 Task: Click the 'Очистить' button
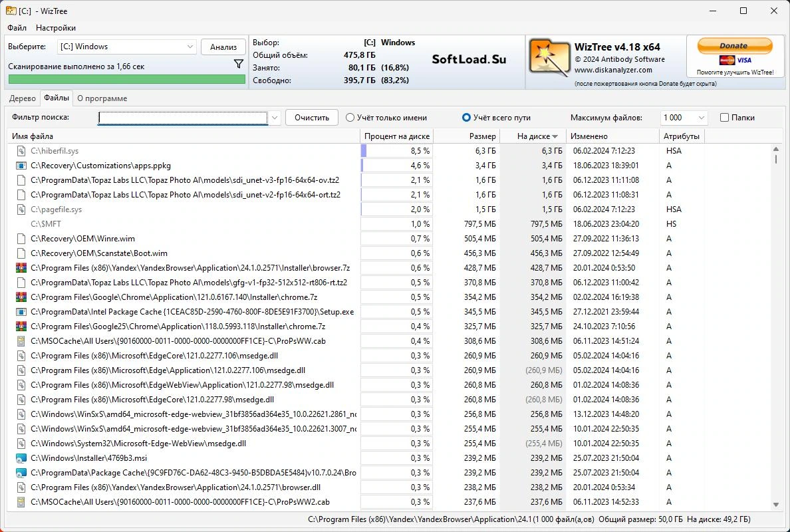pos(312,118)
